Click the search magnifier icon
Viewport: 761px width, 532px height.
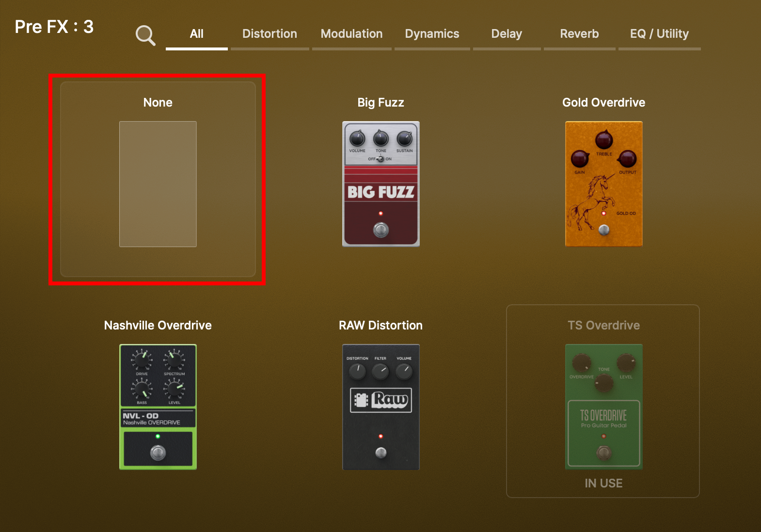click(x=145, y=35)
